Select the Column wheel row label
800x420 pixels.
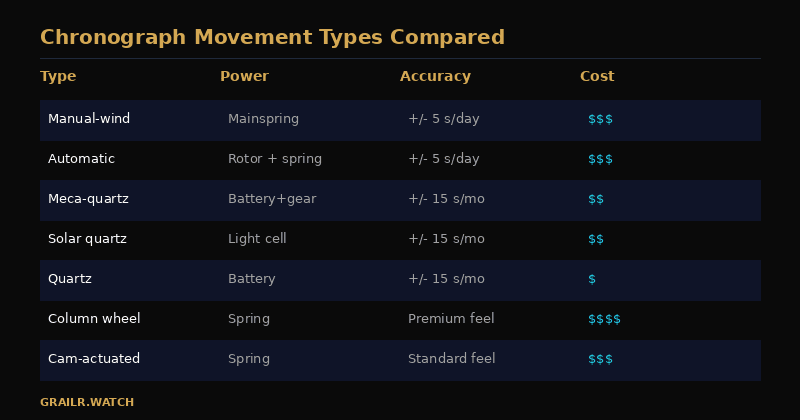coord(94,319)
